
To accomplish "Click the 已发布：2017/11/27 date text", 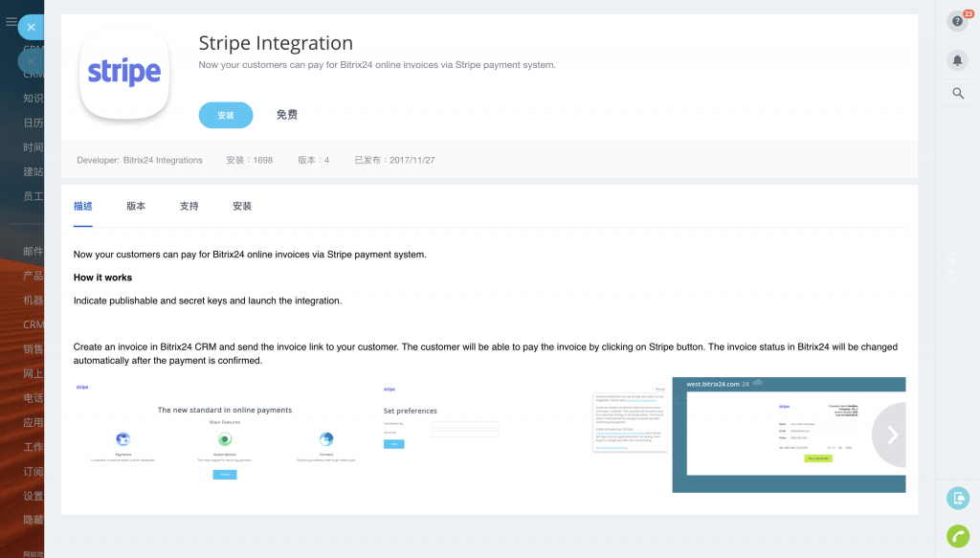I will [x=394, y=160].
